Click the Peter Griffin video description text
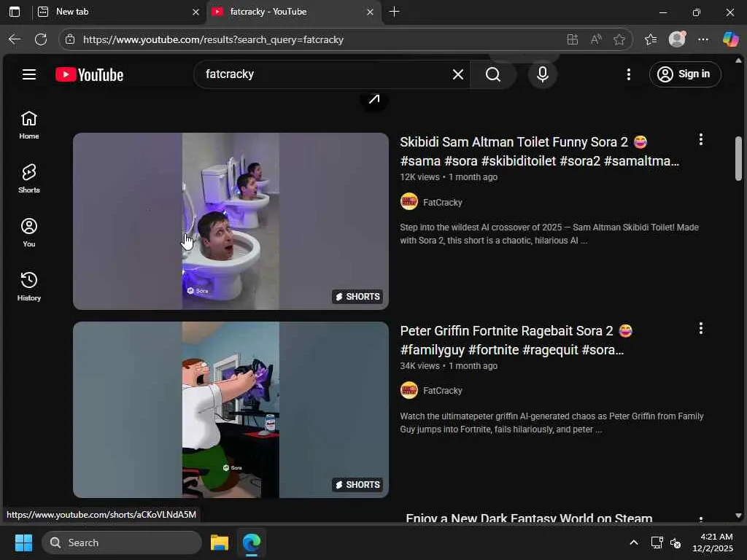This screenshot has height=560, width=747. pyautogui.click(x=551, y=422)
